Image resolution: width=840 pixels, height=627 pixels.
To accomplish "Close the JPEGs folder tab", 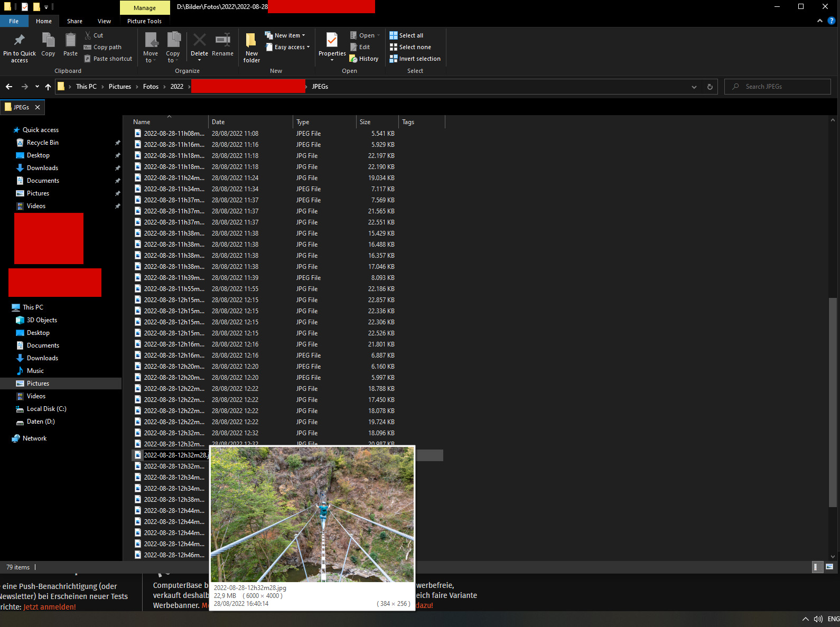I will (x=38, y=107).
